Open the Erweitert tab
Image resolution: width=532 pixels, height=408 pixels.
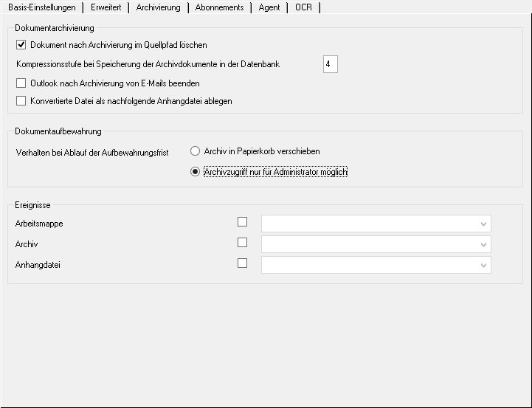106,7
